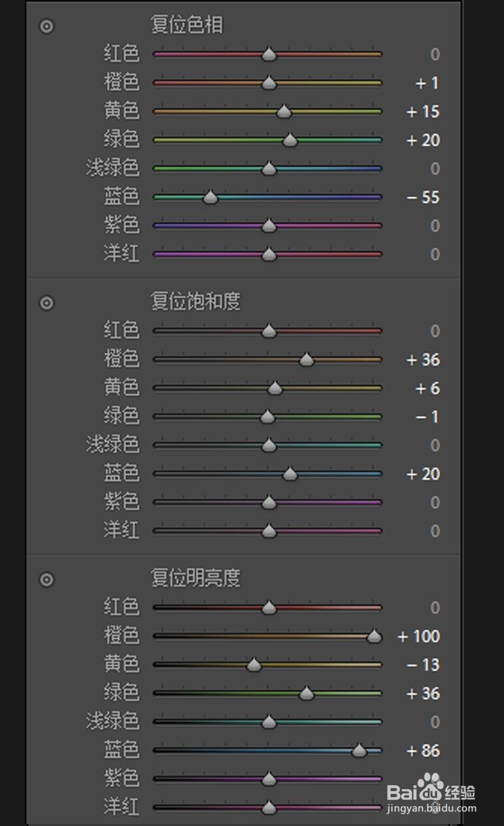Click the luminance targeted adjustment tool icon
The image size is (504, 826).
[47, 580]
